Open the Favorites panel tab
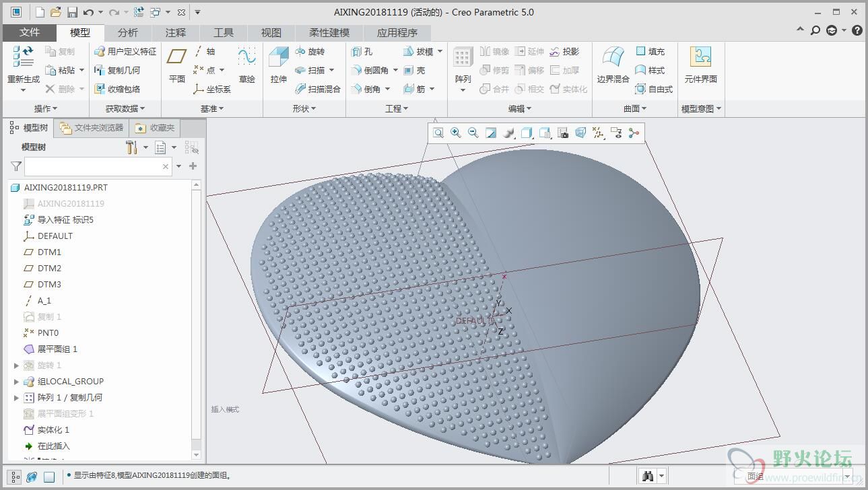This screenshot has width=868, height=490. click(156, 128)
